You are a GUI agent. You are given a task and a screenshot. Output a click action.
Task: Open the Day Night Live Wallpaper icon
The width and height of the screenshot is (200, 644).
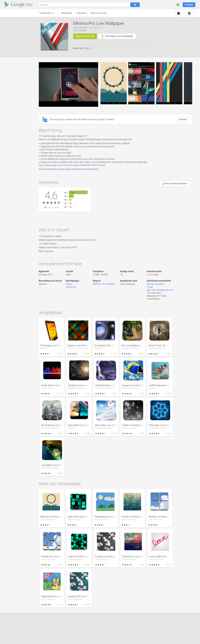[79, 410]
